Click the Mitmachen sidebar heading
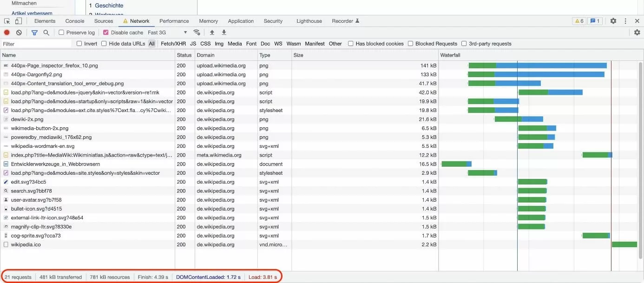Image resolution: width=644 pixels, height=283 pixels. tap(24, 3)
